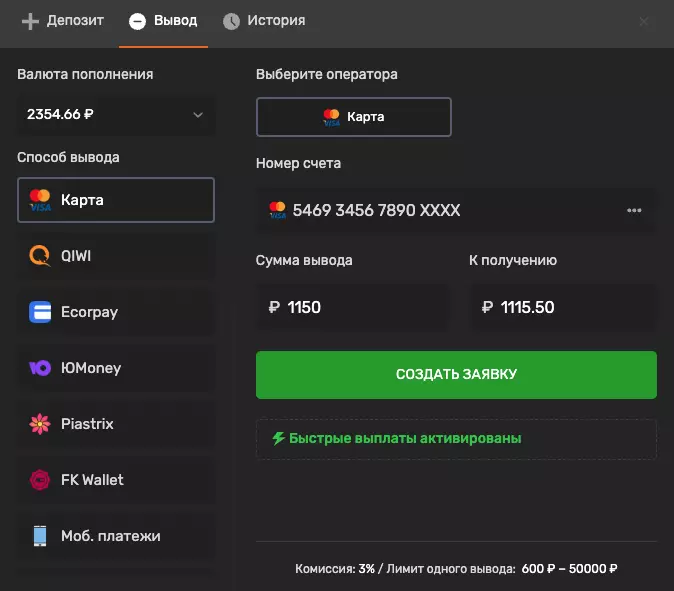Select Карта as the withdrawal method
The width and height of the screenshot is (674, 591).
coord(116,200)
